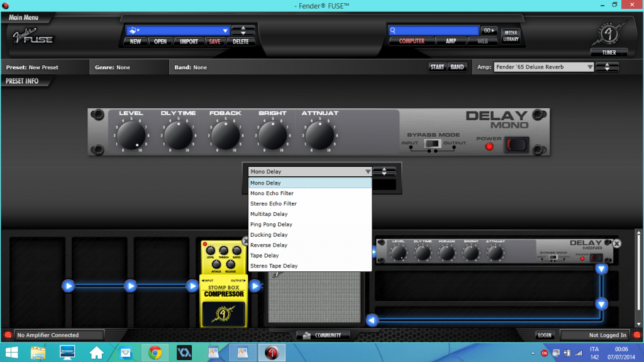644x362 pixels.
Task: Open the Main Menu
Action: pos(24,17)
